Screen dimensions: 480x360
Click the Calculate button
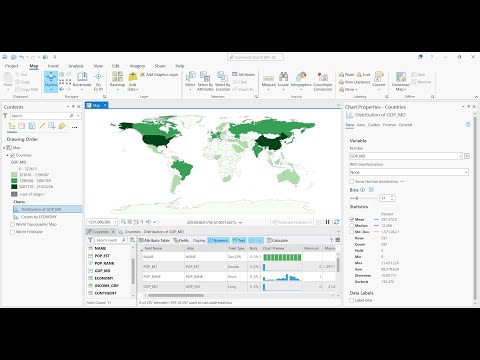[x=277, y=240]
